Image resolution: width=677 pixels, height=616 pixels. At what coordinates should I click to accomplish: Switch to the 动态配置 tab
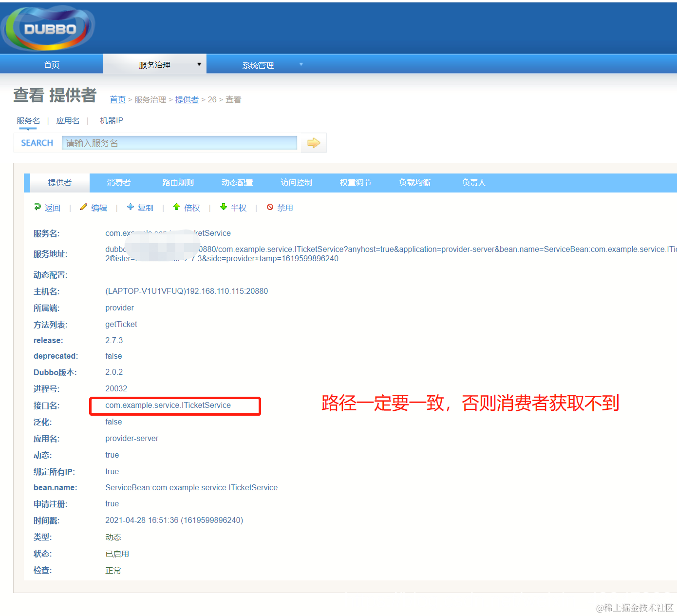click(x=237, y=183)
